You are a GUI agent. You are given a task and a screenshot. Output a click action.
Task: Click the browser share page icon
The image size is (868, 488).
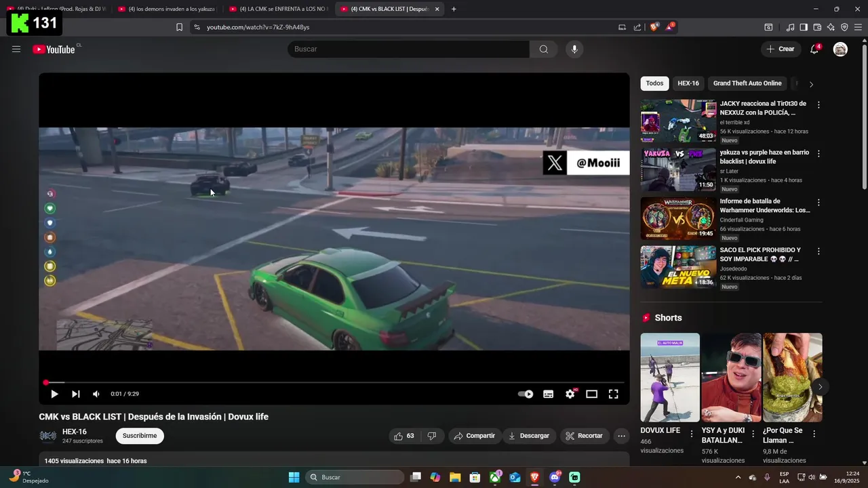[637, 27]
